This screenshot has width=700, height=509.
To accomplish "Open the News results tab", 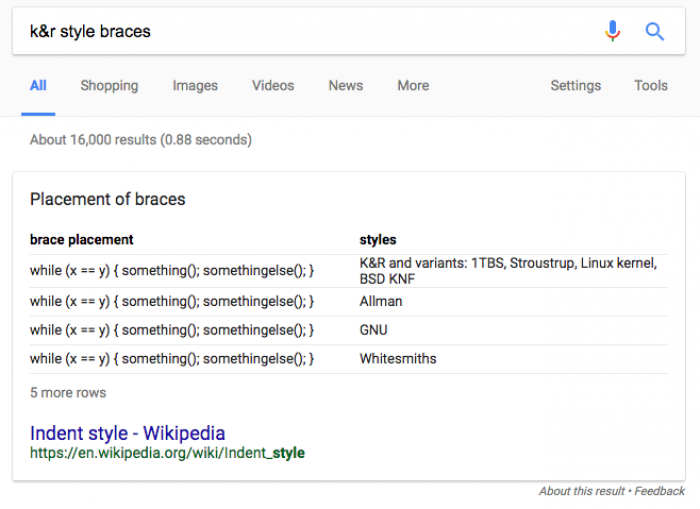I will pyautogui.click(x=346, y=85).
